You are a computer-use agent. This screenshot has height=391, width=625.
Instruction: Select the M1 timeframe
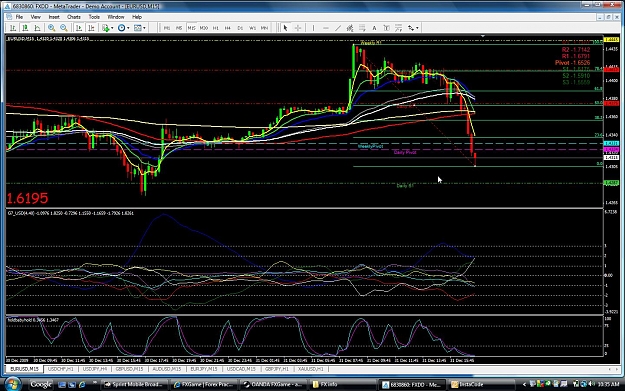click(167, 28)
